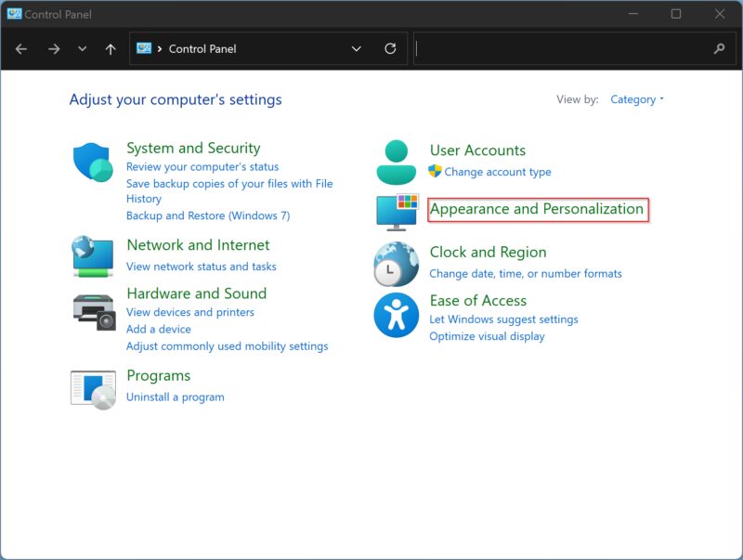Open Adjust commonly used mobility settings
The height and width of the screenshot is (560, 743).
click(x=227, y=346)
